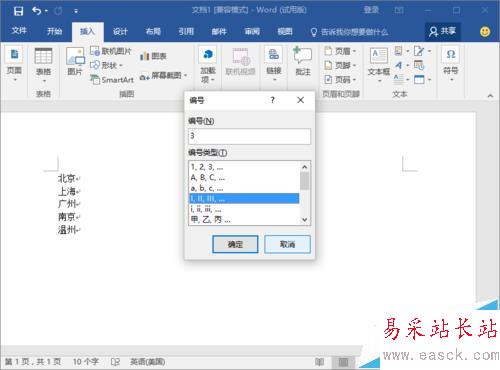Collapse the ribbon with the chevron
The height and width of the screenshot is (370, 500).
click(490, 96)
